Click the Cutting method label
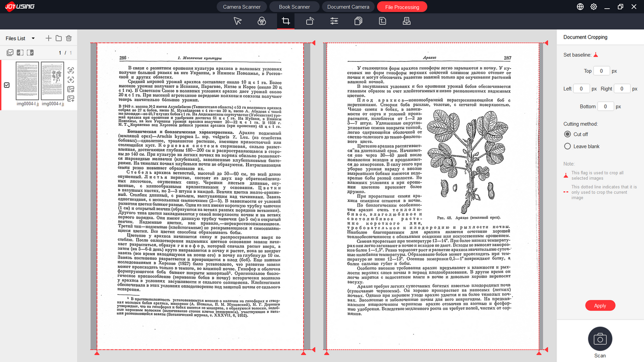Image resolution: width=644 pixels, height=362 pixels. pos(581,124)
